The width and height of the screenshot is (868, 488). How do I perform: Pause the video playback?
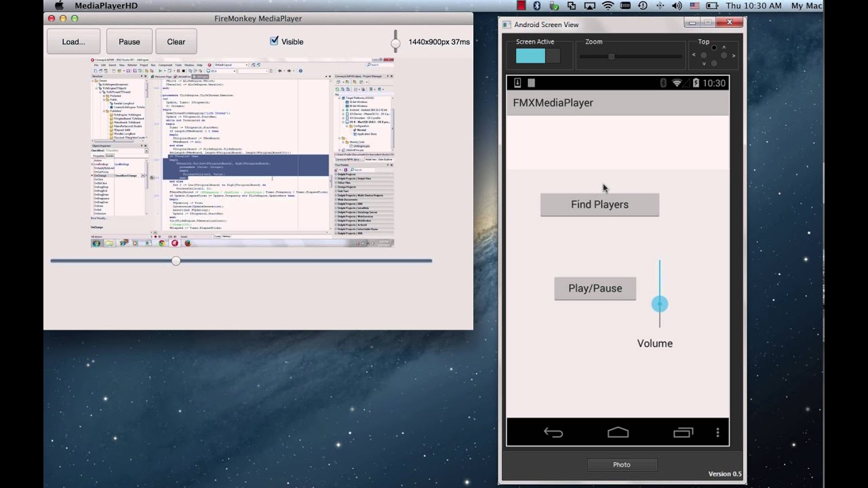coord(129,41)
